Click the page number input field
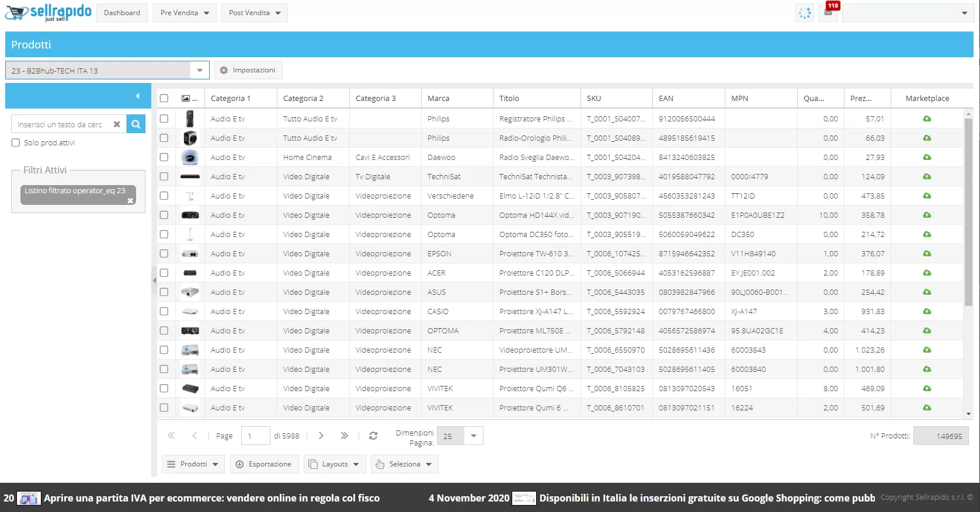 pyautogui.click(x=255, y=436)
